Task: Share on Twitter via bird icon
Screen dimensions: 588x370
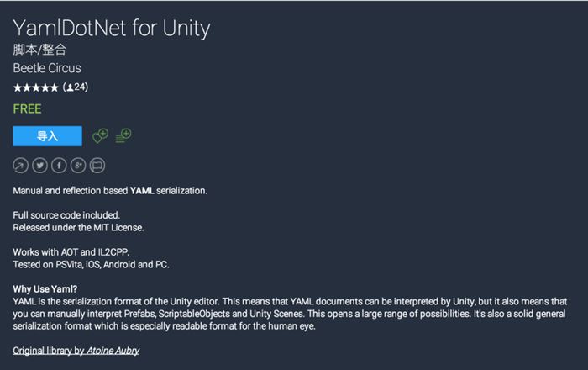Action: point(40,165)
